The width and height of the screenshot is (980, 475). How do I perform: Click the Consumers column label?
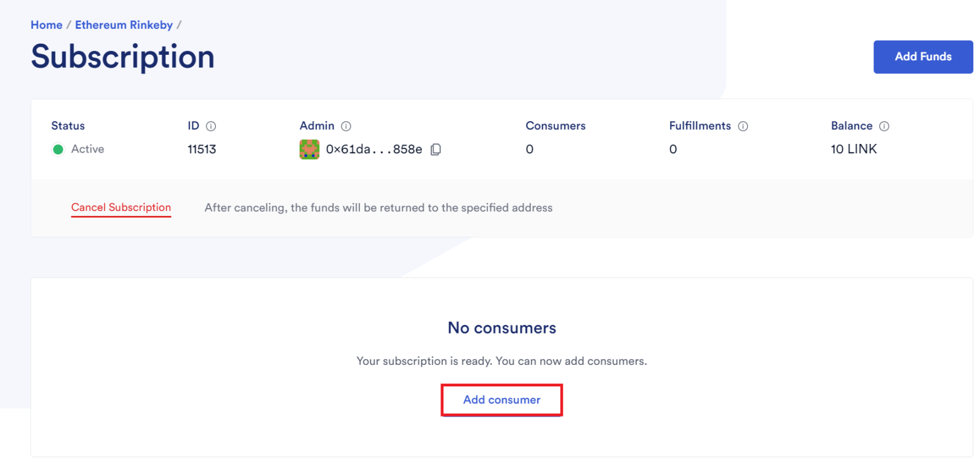[x=556, y=126]
